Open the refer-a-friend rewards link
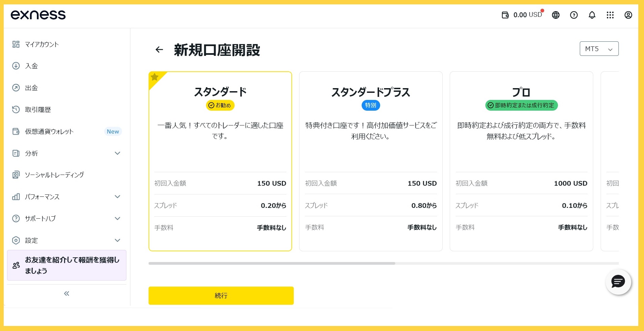The image size is (644, 331). coord(67,265)
